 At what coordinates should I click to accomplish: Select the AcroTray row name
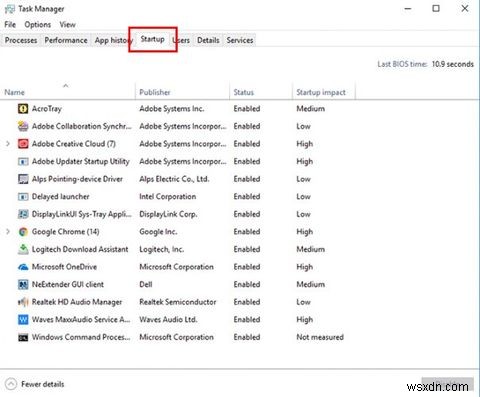[x=47, y=109]
